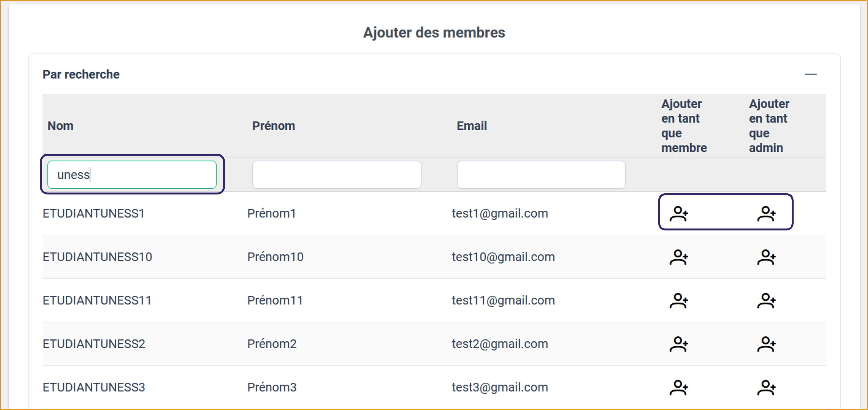
Task: Add ETUDIANTUNESS10 as admin
Action: [766, 257]
